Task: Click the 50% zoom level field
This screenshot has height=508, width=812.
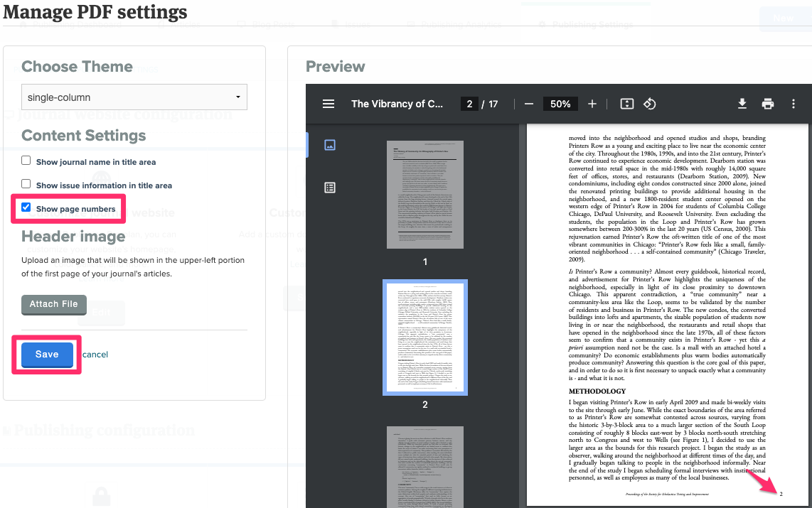Action: pos(560,104)
